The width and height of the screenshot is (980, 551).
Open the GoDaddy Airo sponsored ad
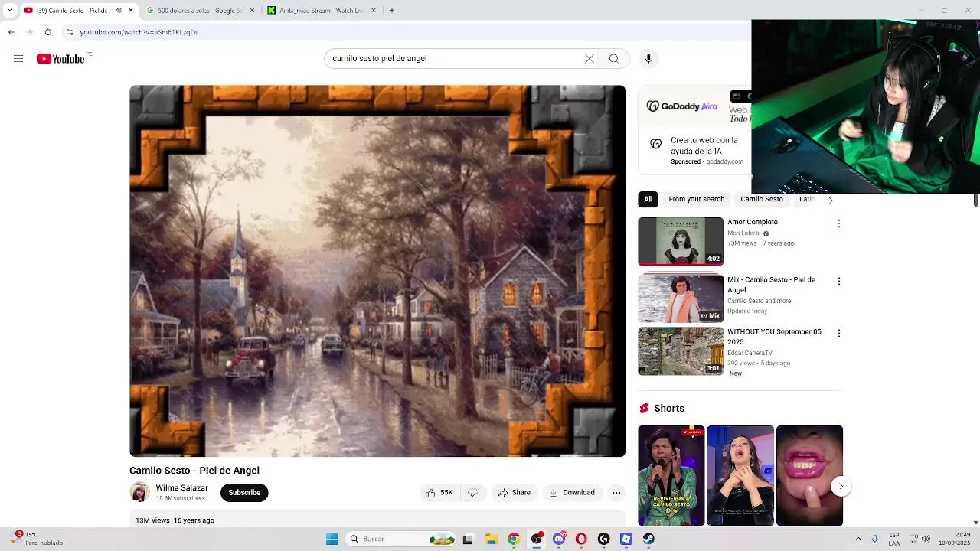[x=694, y=130]
